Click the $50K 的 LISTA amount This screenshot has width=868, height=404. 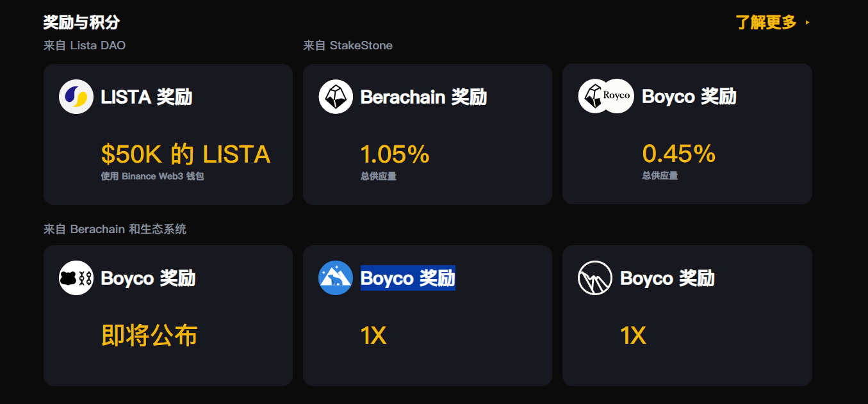(186, 154)
